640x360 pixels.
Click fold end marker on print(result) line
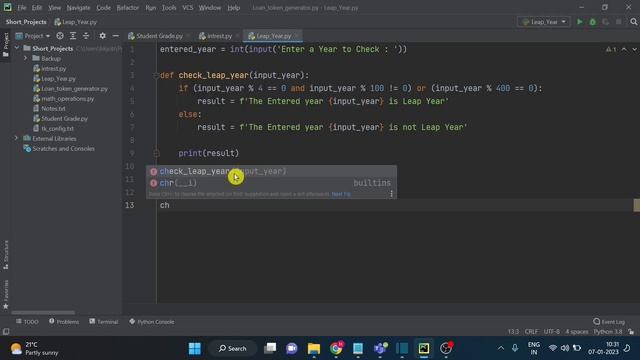(156, 153)
